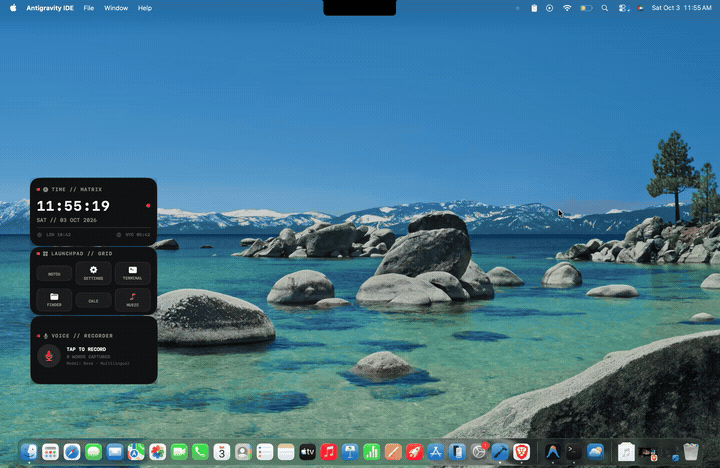720x468 pixels.
Task: Open SETTINGS tile in Launchpad Grid widget
Action: [93, 273]
